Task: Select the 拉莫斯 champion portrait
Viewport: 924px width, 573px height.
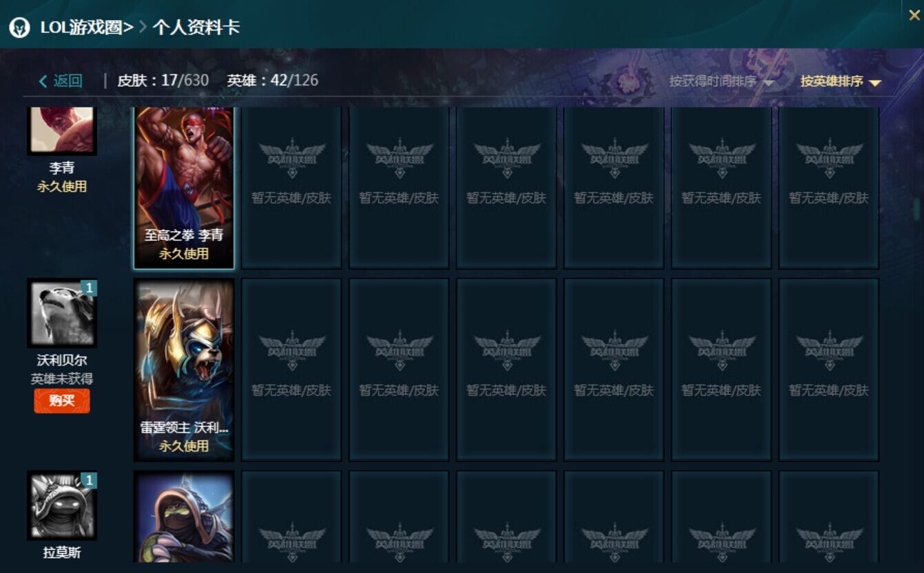Action: click(x=62, y=505)
